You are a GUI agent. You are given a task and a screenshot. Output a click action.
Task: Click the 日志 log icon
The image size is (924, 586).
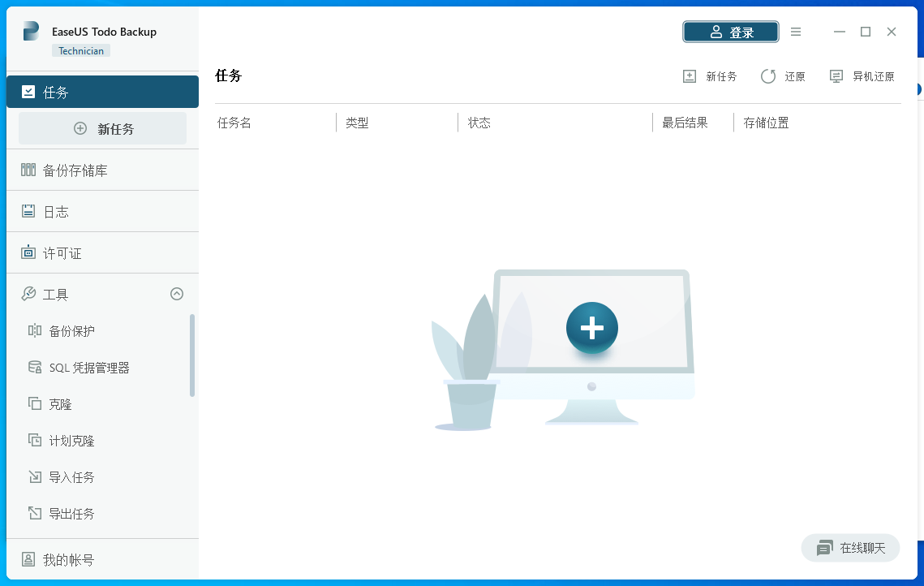pyautogui.click(x=28, y=211)
